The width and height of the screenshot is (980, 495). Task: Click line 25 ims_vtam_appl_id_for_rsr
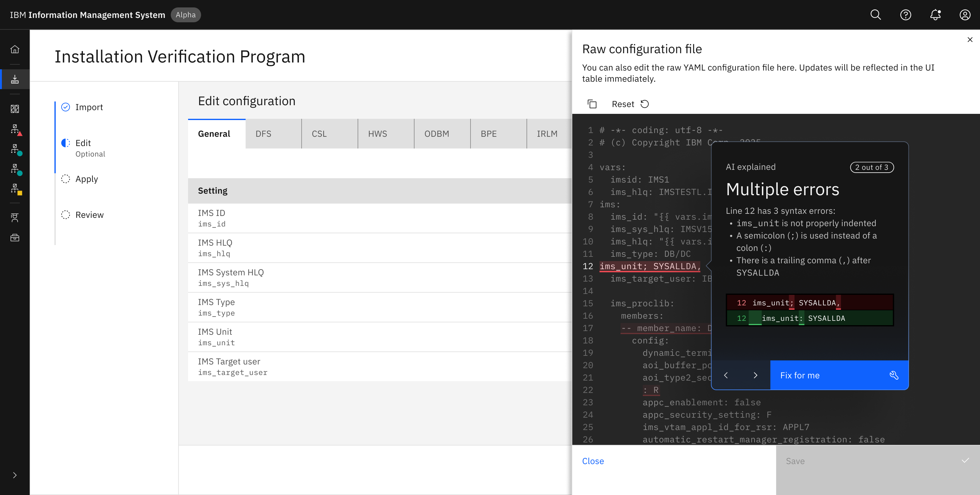pos(726,427)
